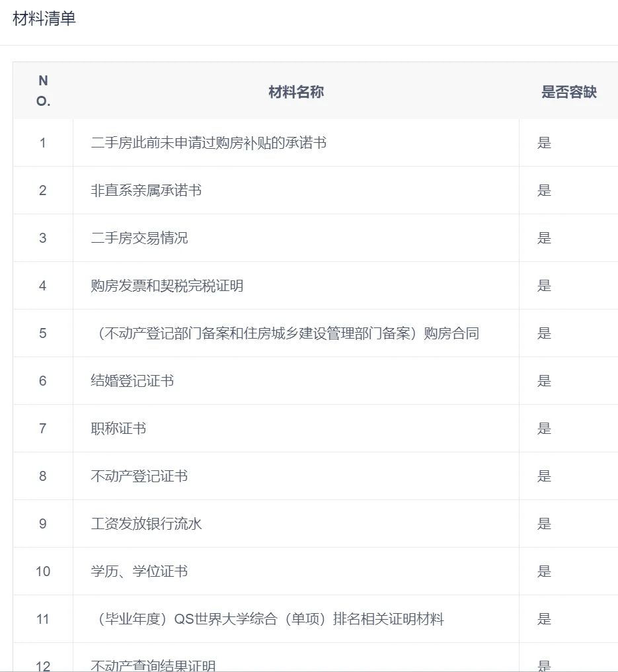Click the N O. column header
This screenshot has width=618, height=672.
(x=43, y=91)
